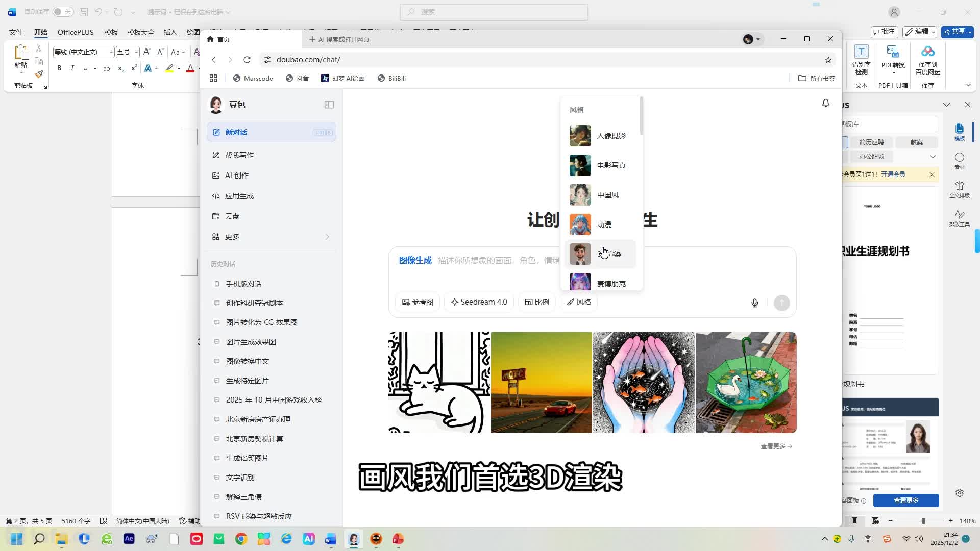
Task: Switch to the 插入 ribbon tab
Action: pos(169,32)
